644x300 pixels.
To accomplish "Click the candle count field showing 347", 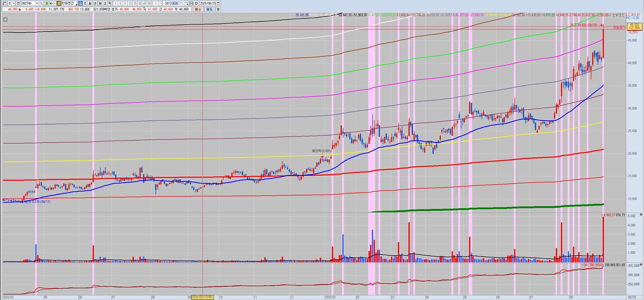I will coord(167,3).
